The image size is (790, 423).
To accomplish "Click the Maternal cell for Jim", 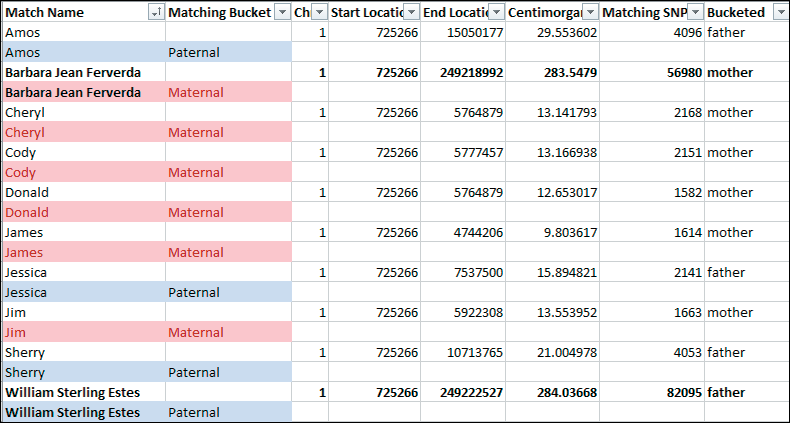I will (x=229, y=332).
